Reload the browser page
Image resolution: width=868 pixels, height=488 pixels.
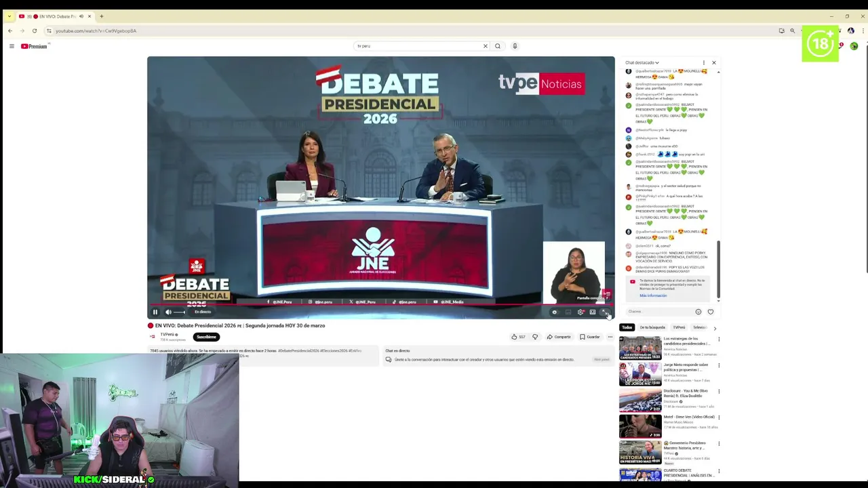[35, 30]
